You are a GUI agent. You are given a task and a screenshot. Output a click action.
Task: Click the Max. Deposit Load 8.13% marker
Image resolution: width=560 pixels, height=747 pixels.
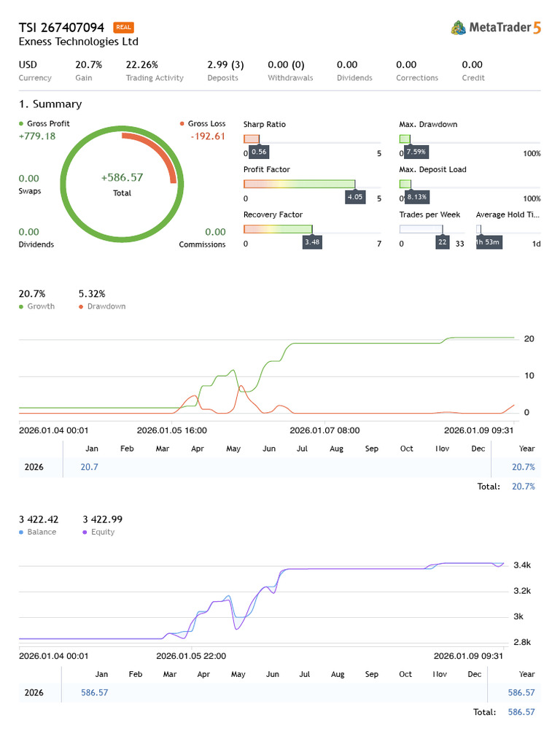click(417, 197)
